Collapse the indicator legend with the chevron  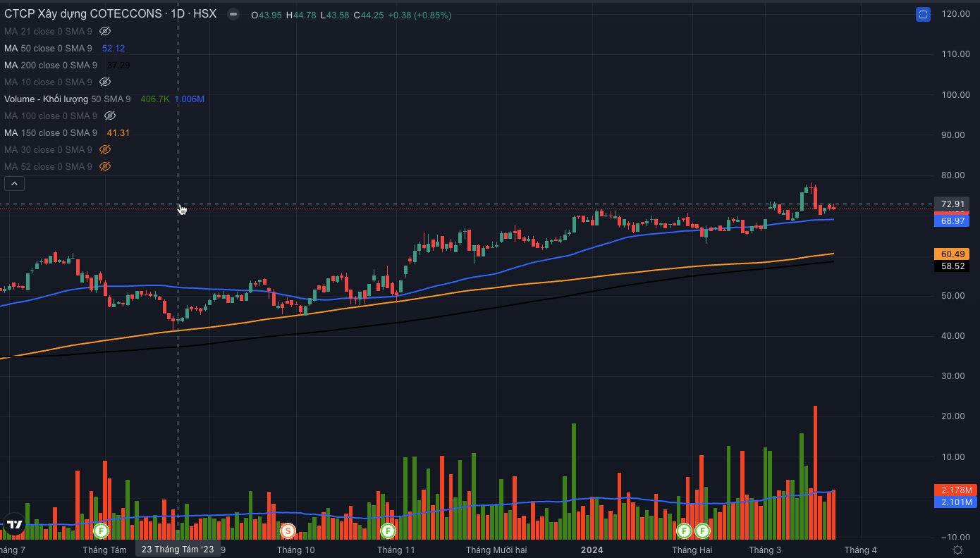pyautogui.click(x=14, y=184)
